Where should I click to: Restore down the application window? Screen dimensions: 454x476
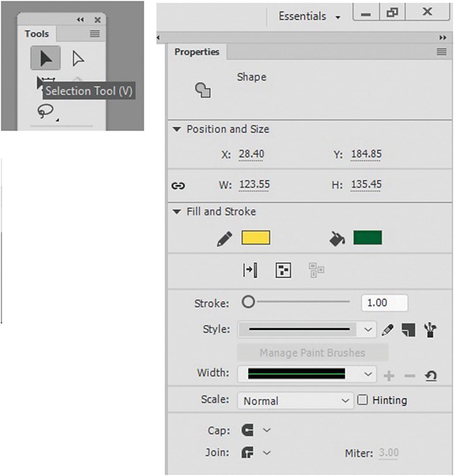click(x=392, y=13)
